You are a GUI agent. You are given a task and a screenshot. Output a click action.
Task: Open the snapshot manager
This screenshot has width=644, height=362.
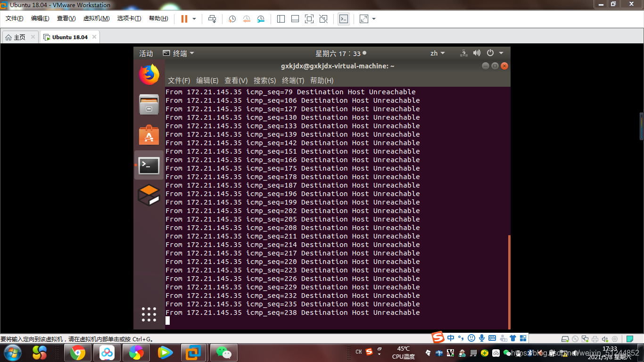pos(261,19)
